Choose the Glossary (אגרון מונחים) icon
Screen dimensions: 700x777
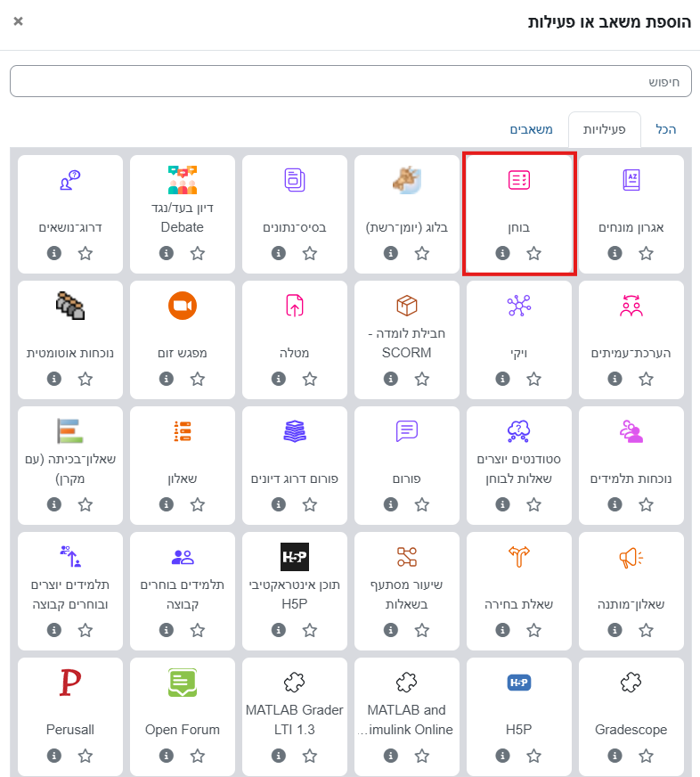pos(631,180)
